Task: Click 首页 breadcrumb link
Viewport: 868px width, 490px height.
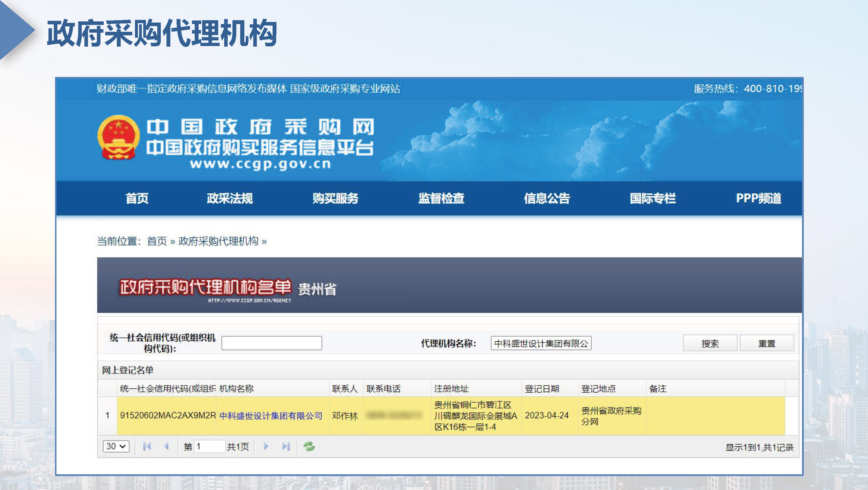Action: 157,241
